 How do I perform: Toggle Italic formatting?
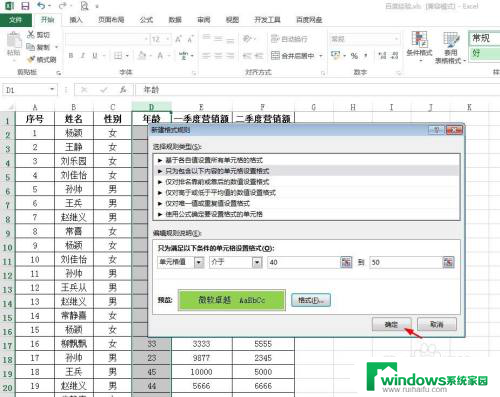pos(83,56)
